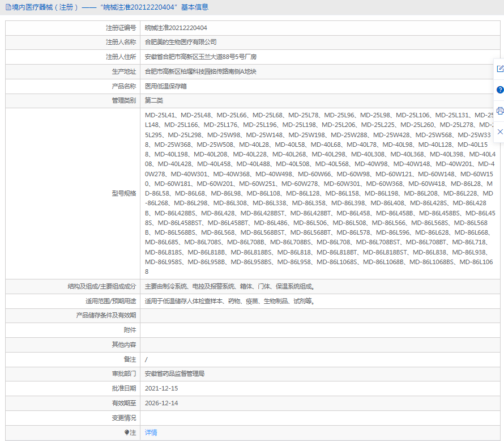Click the 管理类别 label
This screenshot has height=441, width=504.
coord(124,100)
